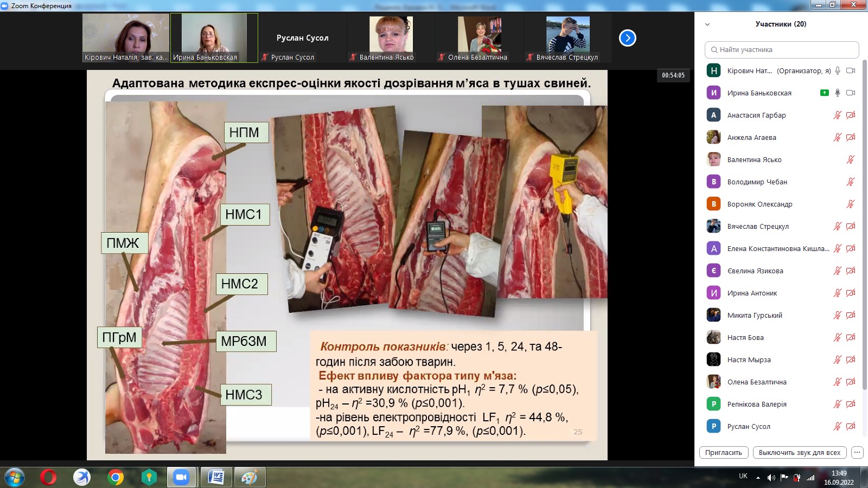Image resolution: width=868 pixels, height=488 pixels.
Task: Toggle the disabled camera of Вячеслав Стрецкул
Action: click(851, 226)
